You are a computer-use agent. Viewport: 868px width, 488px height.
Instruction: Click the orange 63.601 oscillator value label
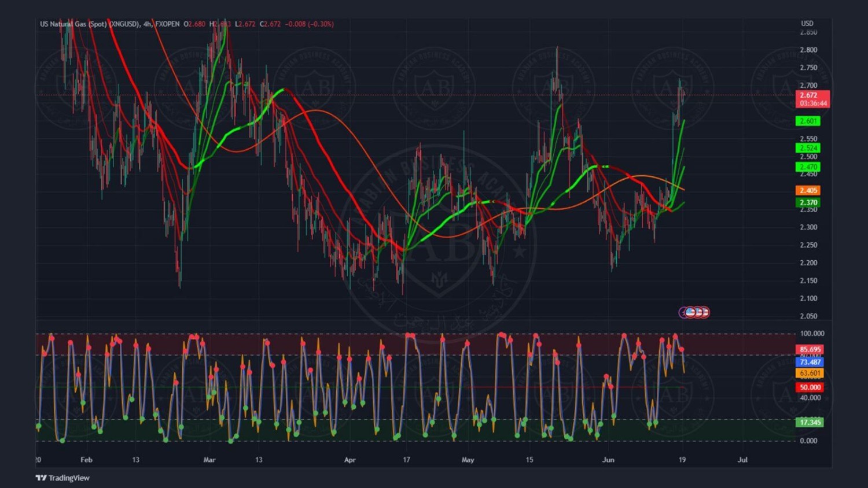coord(810,374)
